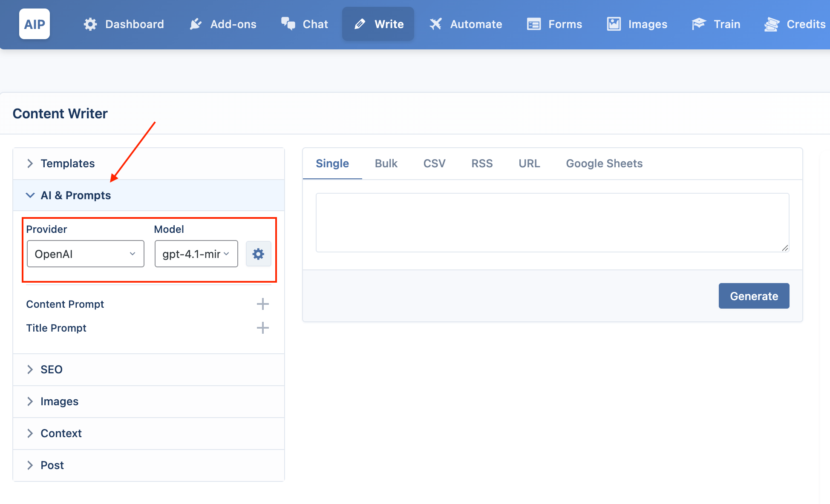Click the Credits icon
Viewport: 830px width, 504px height.
click(772, 24)
